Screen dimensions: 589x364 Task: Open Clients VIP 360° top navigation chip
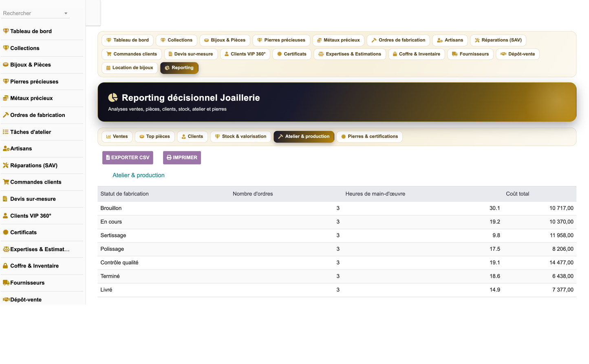point(245,54)
